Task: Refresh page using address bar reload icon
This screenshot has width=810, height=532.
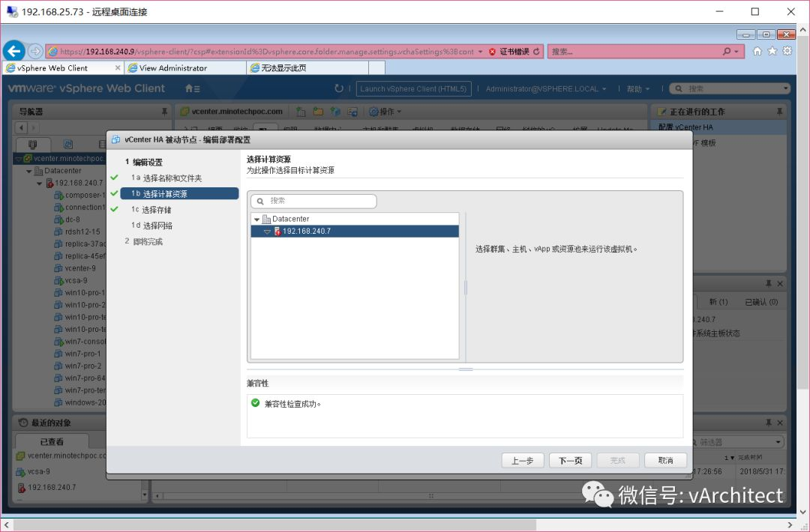Action: pos(537,52)
